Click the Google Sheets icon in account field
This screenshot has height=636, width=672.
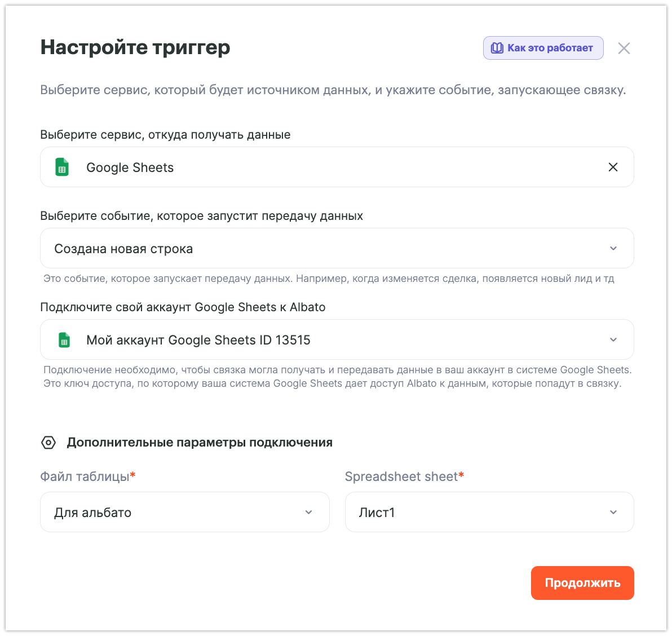[x=64, y=340]
